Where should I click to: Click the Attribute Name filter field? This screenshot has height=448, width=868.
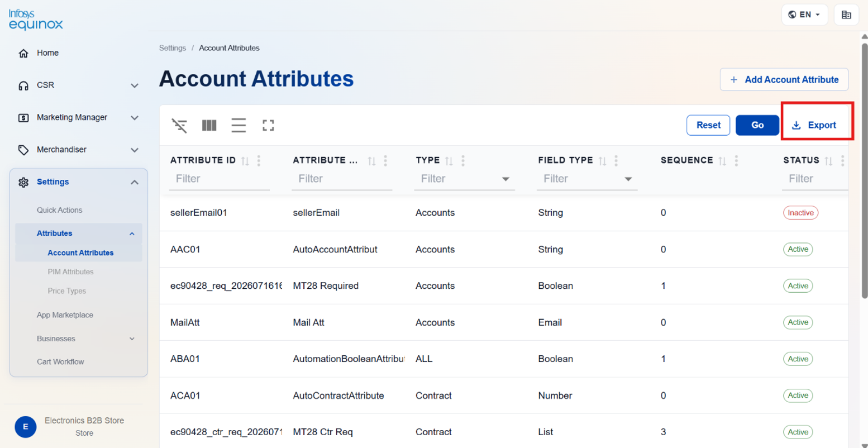342,179
